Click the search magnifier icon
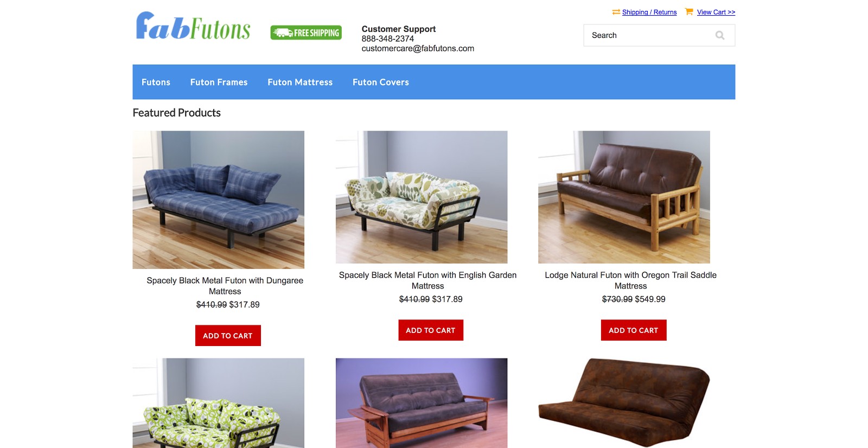868x448 pixels. (x=720, y=35)
